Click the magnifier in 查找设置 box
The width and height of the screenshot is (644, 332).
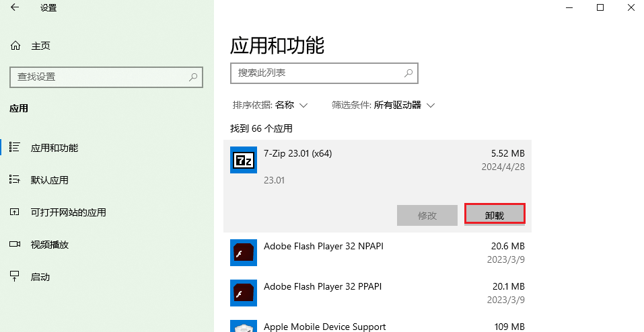click(x=193, y=77)
